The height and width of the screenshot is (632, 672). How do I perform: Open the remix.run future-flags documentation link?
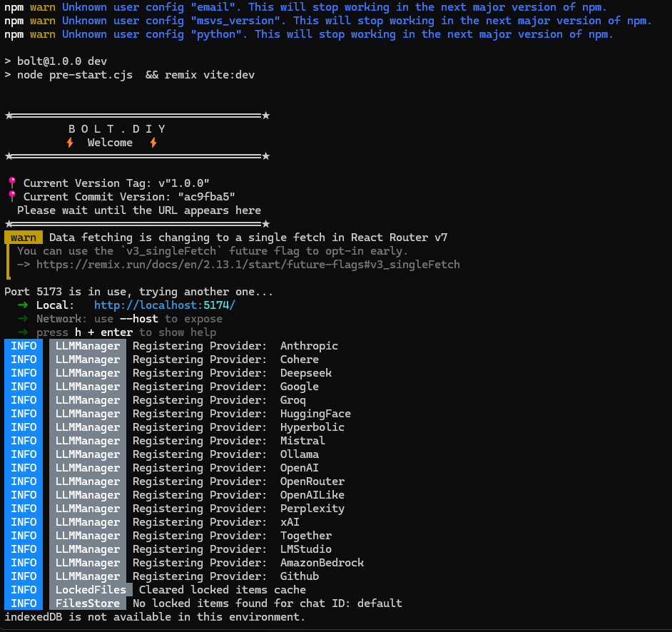click(x=248, y=265)
